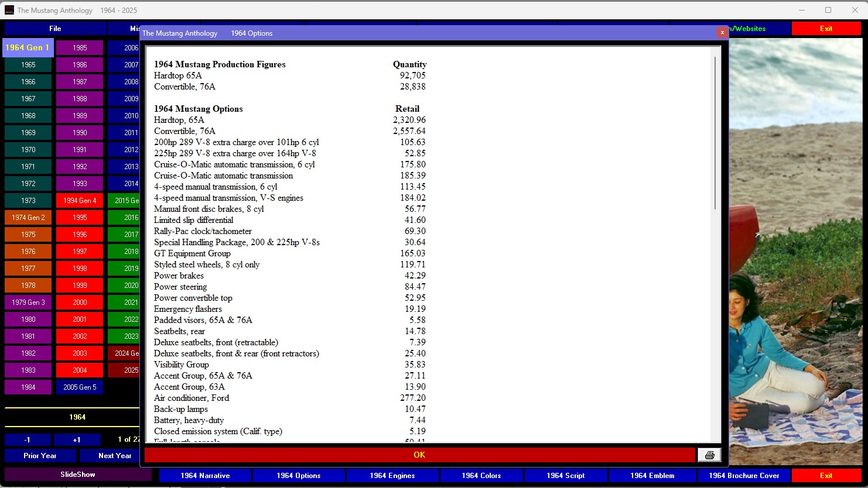Open the 1964 Options tab

click(299, 475)
